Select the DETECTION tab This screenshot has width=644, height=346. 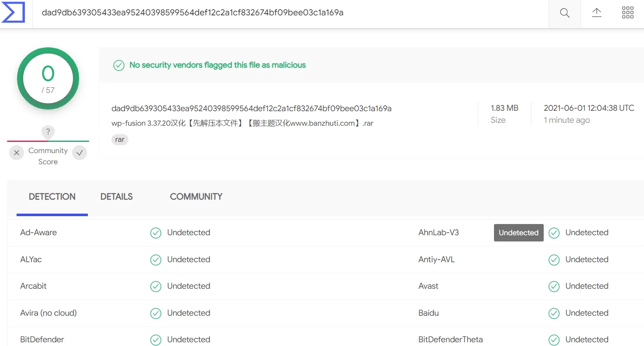point(52,197)
